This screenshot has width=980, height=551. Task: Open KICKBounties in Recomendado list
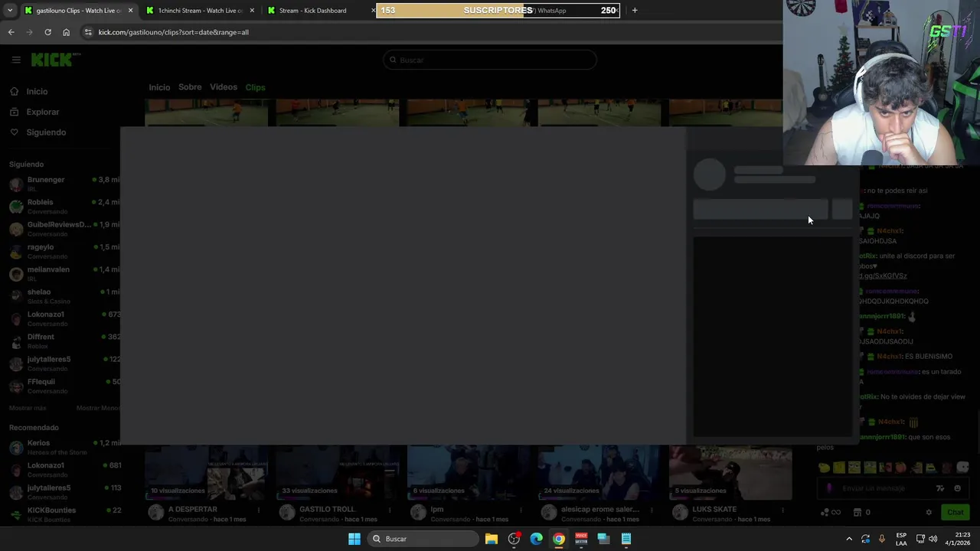[x=64, y=514]
